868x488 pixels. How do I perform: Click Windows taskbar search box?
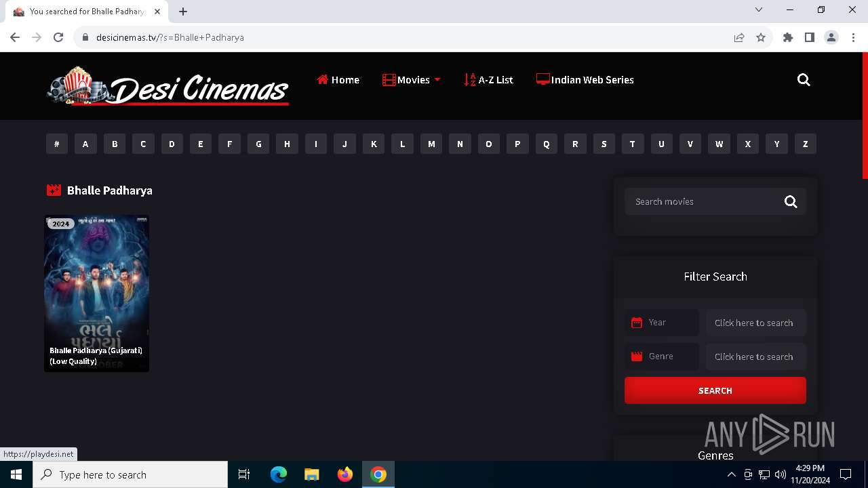130,474
